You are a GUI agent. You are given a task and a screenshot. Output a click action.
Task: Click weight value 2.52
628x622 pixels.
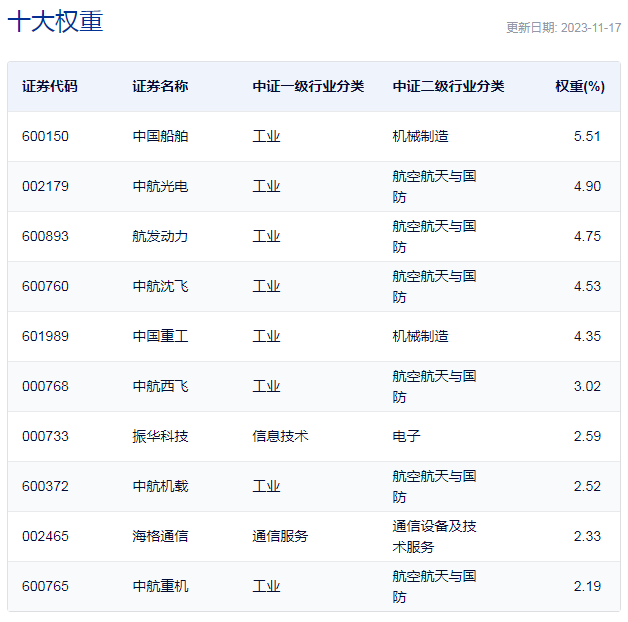click(x=587, y=486)
